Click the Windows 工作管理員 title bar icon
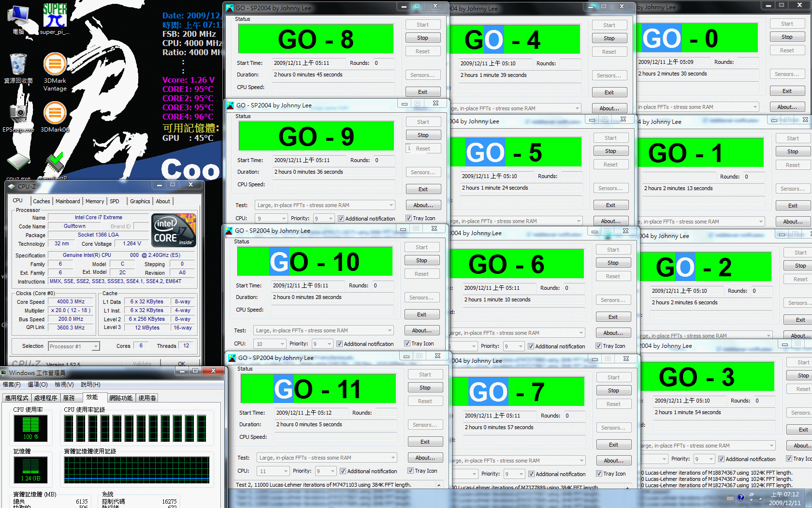Image resolution: width=812 pixels, height=508 pixels. pyautogui.click(x=4, y=373)
